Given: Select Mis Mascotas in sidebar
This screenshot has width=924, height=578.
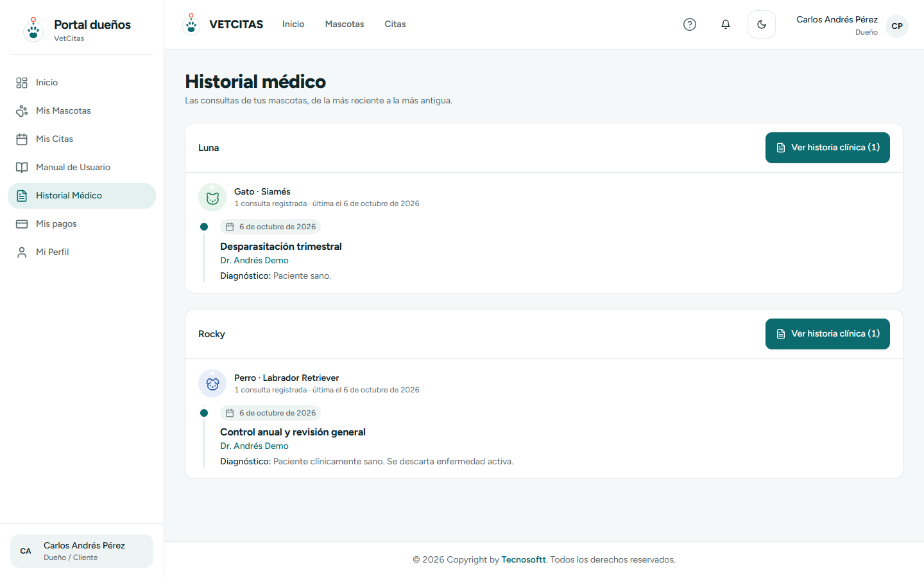Looking at the screenshot, I should [64, 111].
